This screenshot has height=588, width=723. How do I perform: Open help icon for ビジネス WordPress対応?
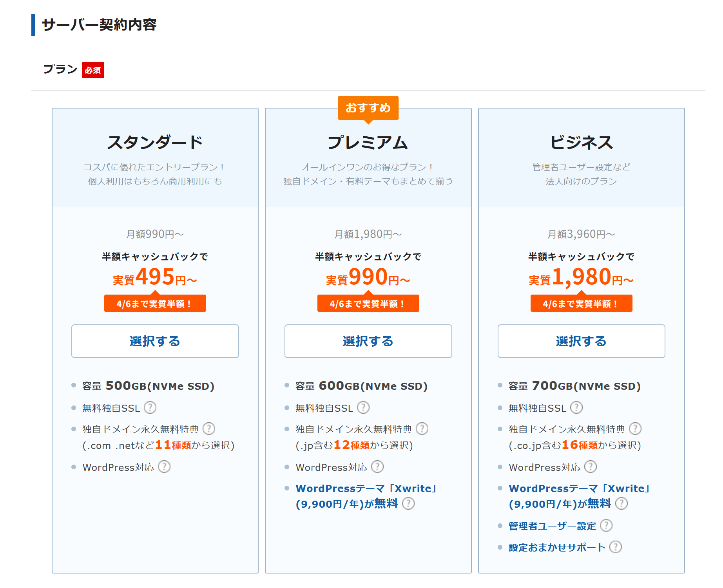[x=591, y=467]
